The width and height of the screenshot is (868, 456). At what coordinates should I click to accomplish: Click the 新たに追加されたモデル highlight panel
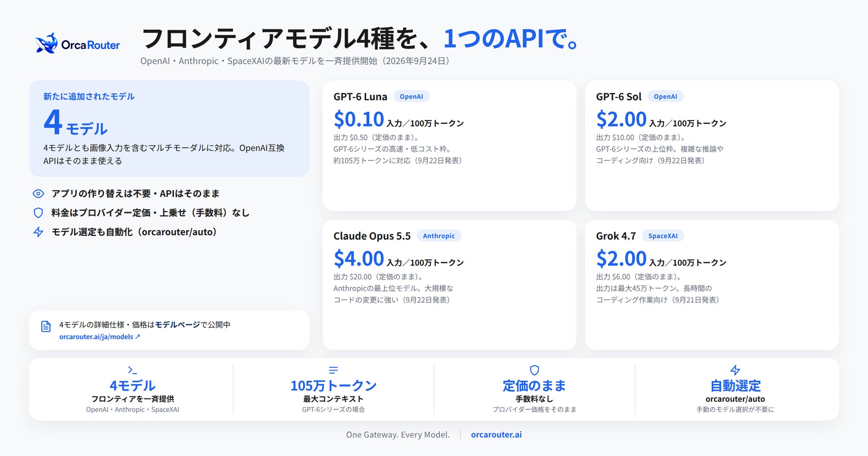[169, 129]
